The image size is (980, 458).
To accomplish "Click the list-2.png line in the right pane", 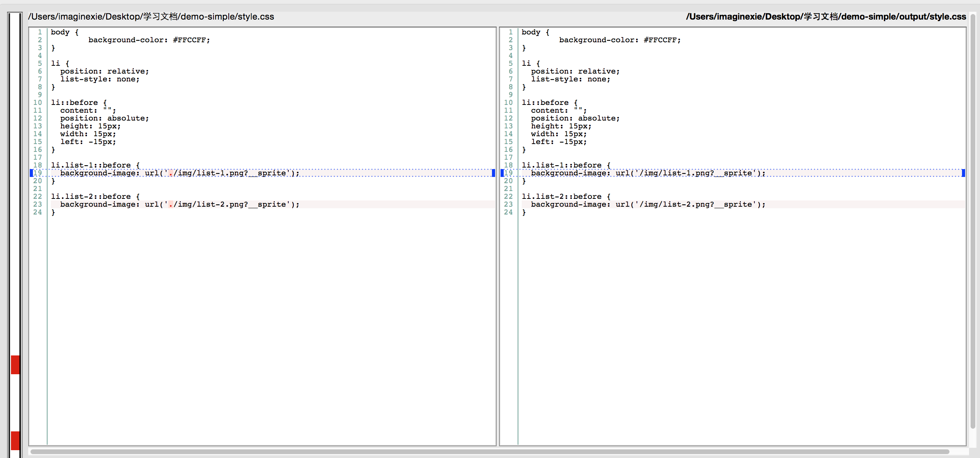I will (x=648, y=204).
